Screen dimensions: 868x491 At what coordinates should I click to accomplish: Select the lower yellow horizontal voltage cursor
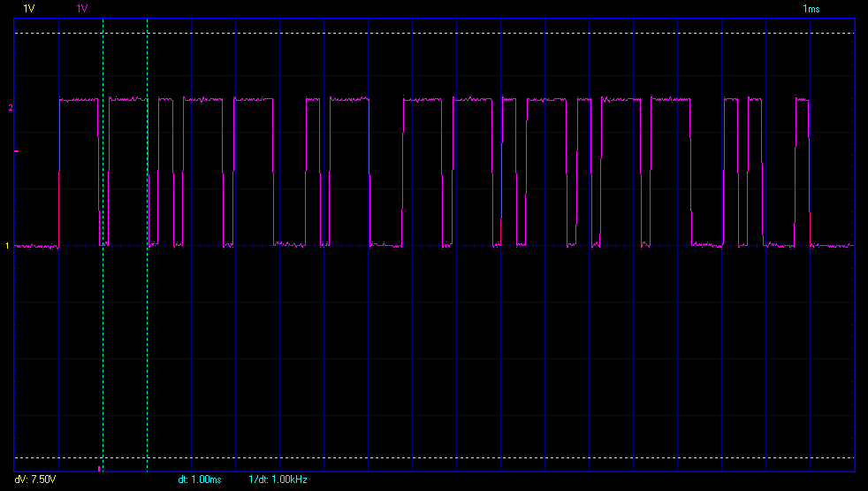[435, 457]
